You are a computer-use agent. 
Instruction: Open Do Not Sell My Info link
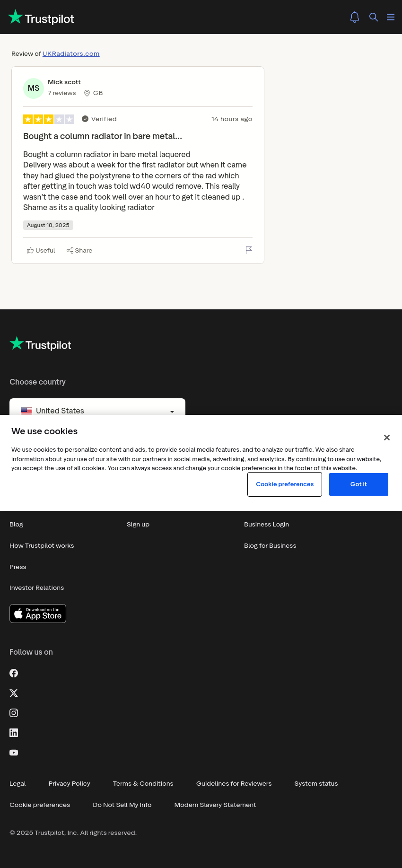click(122, 805)
